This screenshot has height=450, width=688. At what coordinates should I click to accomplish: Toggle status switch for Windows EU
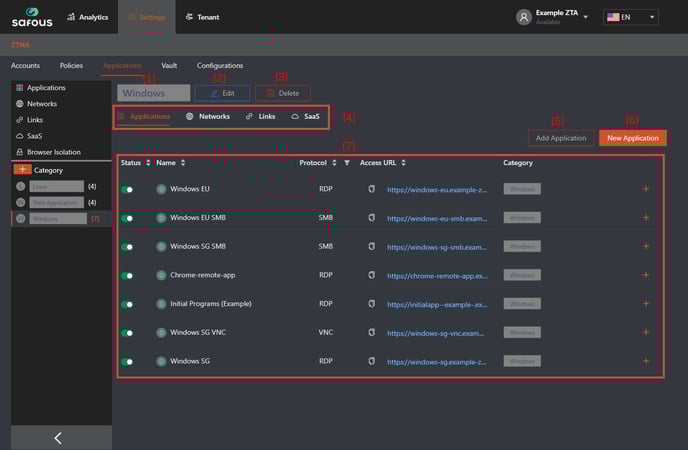coord(128,188)
